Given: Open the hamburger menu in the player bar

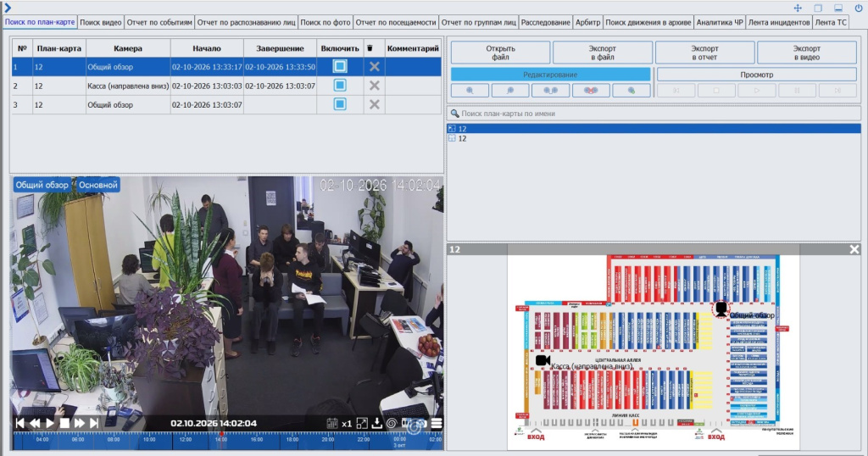Looking at the screenshot, I should tap(437, 423).
